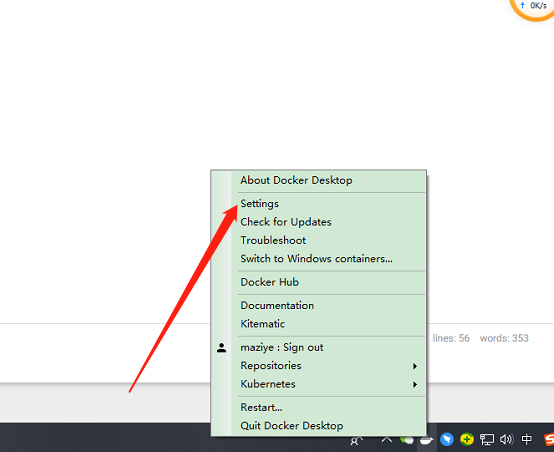The image size is (554, 452).
Task: Click the words: 353 status text
Action: pyautogui.click(x=504, y=338)
